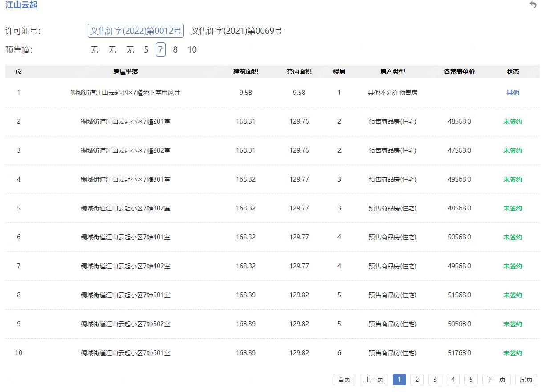Viewport: 544px width, 392px height.
Task: Click price 49568.0 in 301室 row
Action: point(459,179)
